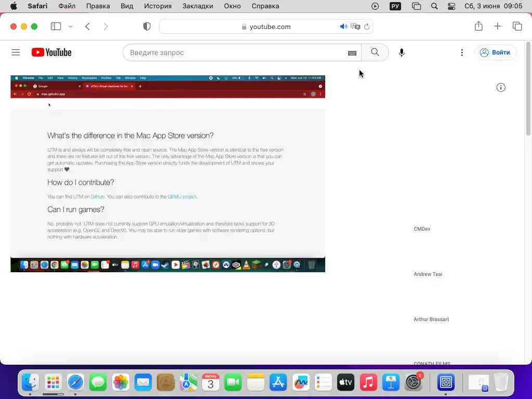The width and height of the screenshot is (532, 399).
Task: Open the CMDev channel name
Action: point(422,229)
